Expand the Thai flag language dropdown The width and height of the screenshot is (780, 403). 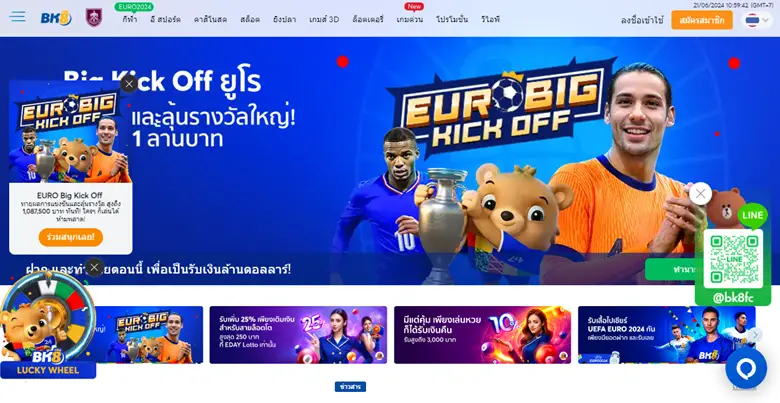click(757, 20)
